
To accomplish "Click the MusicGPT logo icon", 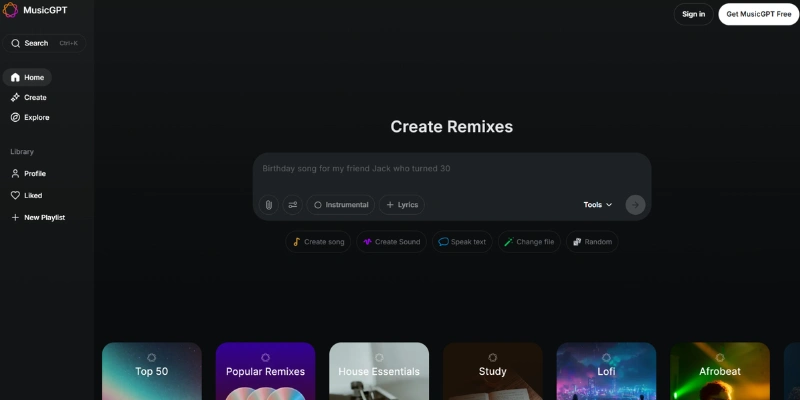I will point(10,10).
